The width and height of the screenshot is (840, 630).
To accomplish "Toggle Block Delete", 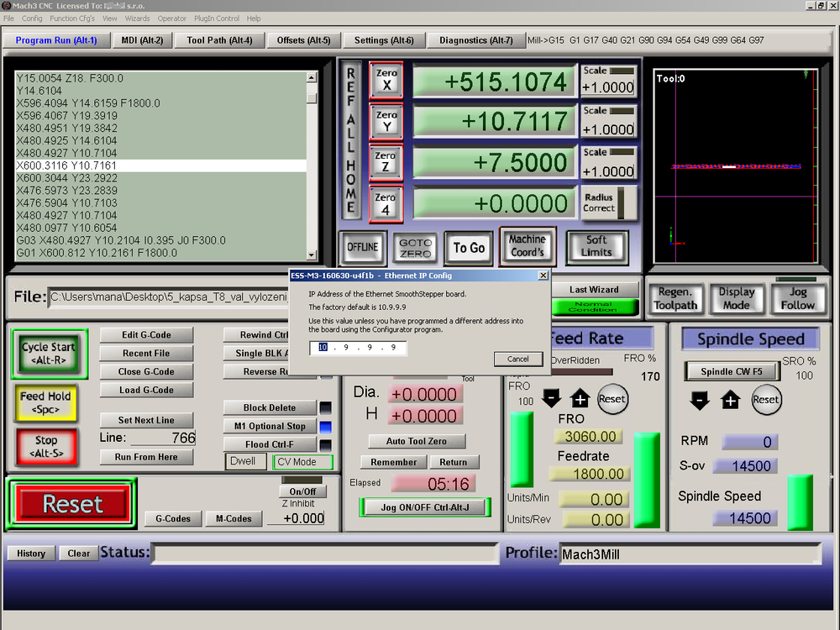I will 269,407.
